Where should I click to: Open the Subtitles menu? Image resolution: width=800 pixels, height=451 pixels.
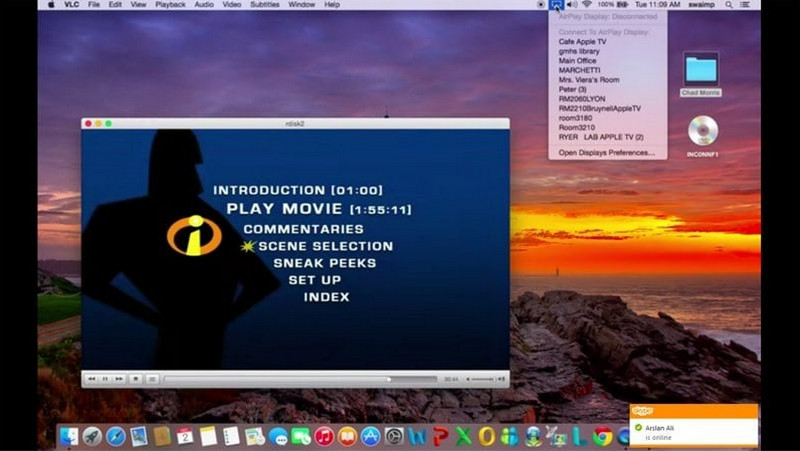click(x=265, y=5)
